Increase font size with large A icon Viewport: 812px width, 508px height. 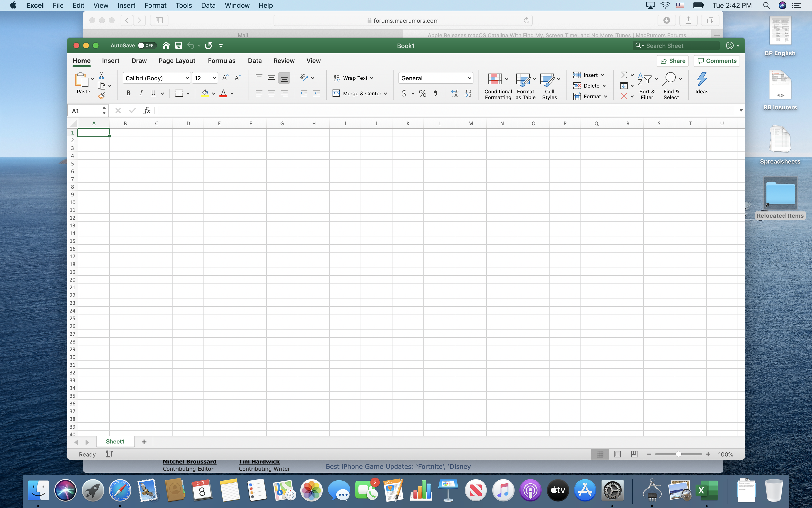click(x=225, y=78)
